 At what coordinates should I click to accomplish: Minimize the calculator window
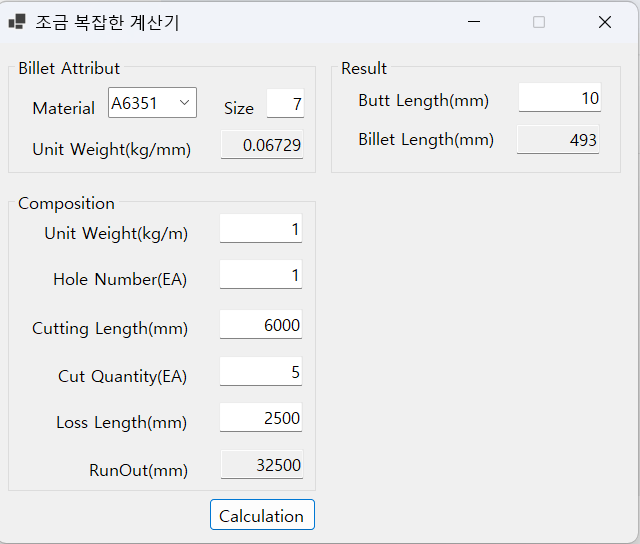(474, 22)
